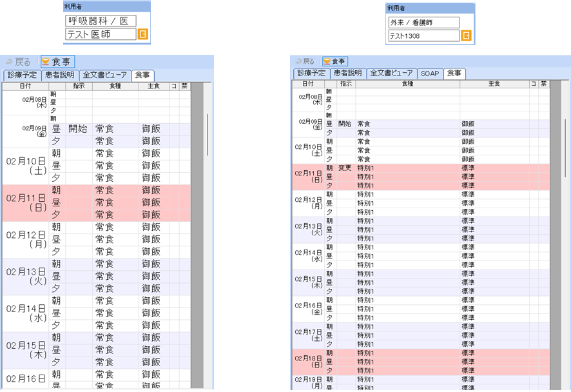Image resolution: width=571 pixels, height=392 pixels.
Task: Select 02月10日 date cell in left table
Action: click(x=26, y=166)
